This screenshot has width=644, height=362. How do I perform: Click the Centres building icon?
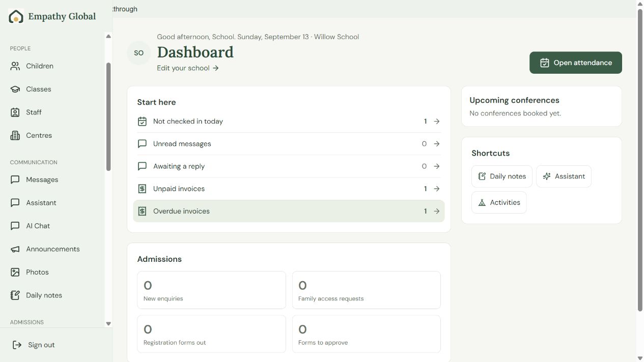(15, 135)
